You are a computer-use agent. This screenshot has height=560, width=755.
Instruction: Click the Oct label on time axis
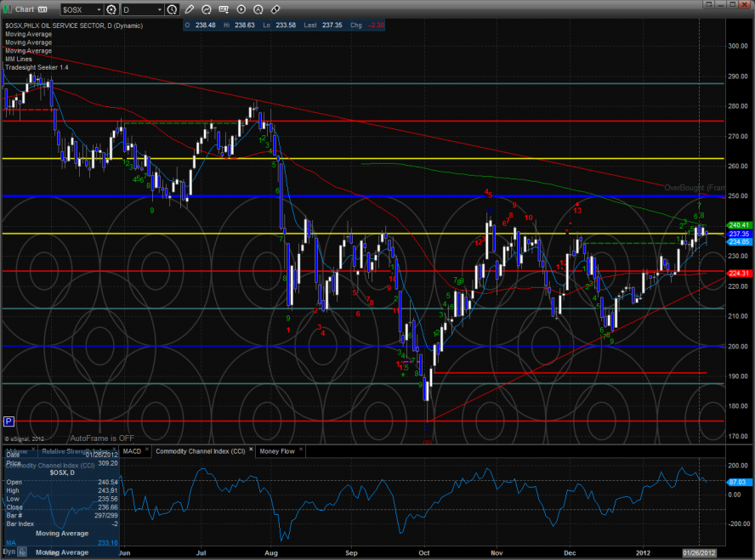point(424,553)
